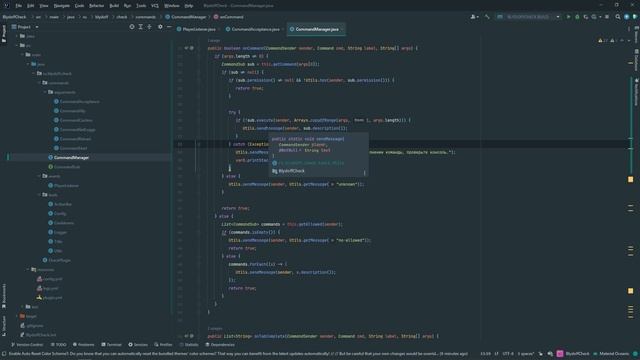The width and height of the screenshot is (640, 360).
Task: Open the View menu
Action: [44, 6]
